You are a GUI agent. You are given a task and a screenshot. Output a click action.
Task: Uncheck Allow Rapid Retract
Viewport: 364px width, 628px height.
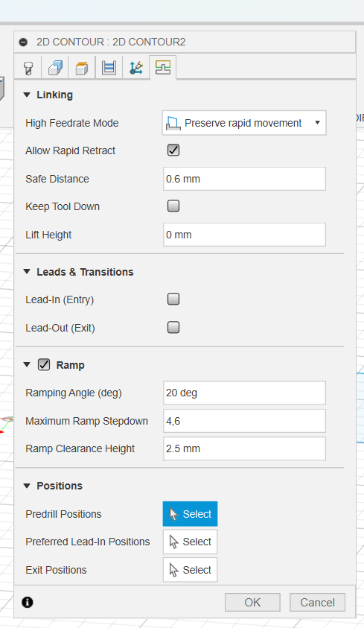(173, 150)
